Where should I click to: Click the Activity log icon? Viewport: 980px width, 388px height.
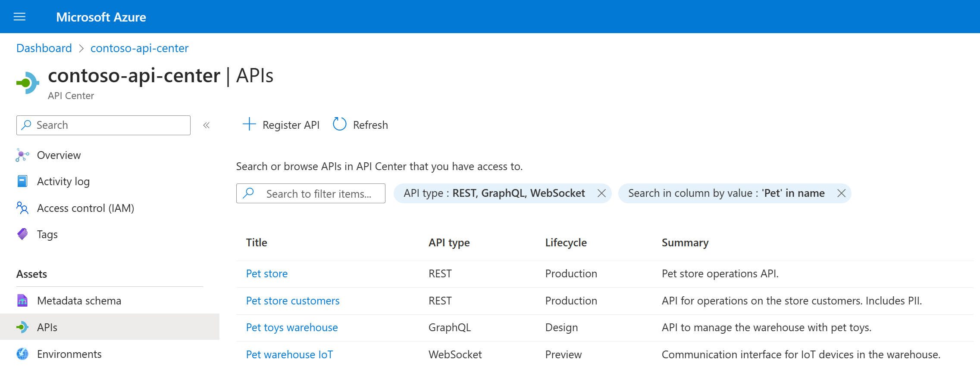pos(22,181)
